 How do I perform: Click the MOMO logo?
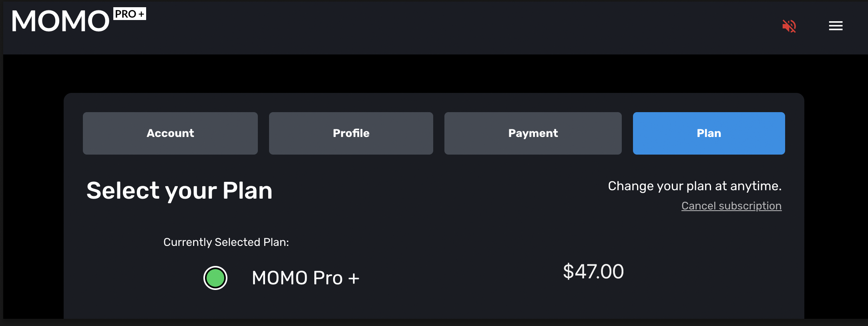pyautogui.click(x=60, y=21)
